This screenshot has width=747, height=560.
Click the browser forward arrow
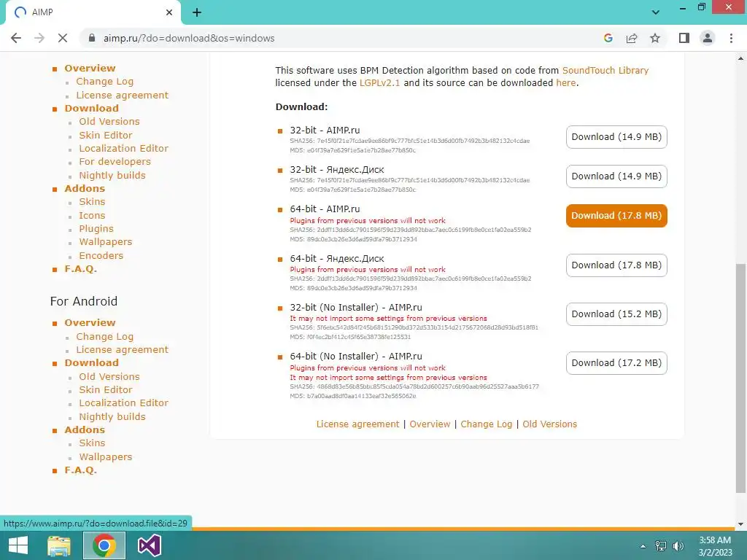pos(39,38)
